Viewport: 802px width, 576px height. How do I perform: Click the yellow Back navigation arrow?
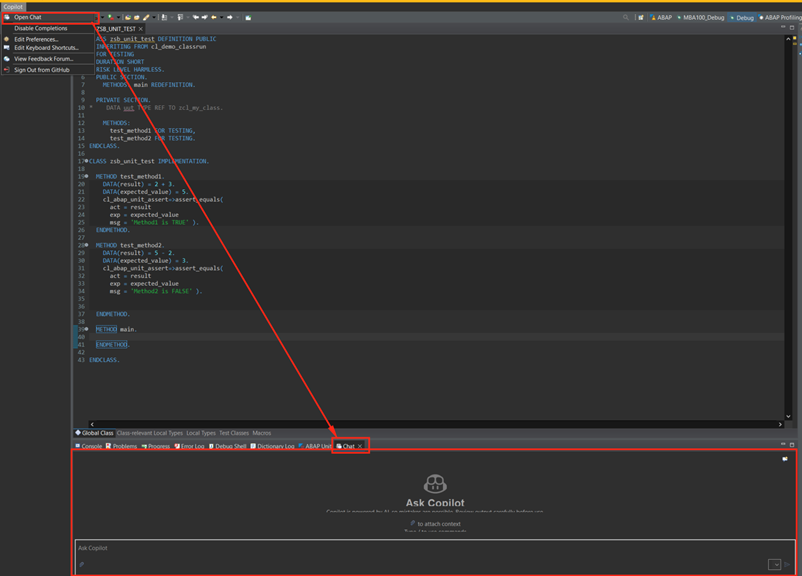pyautogui.click(x=214, y=17)
